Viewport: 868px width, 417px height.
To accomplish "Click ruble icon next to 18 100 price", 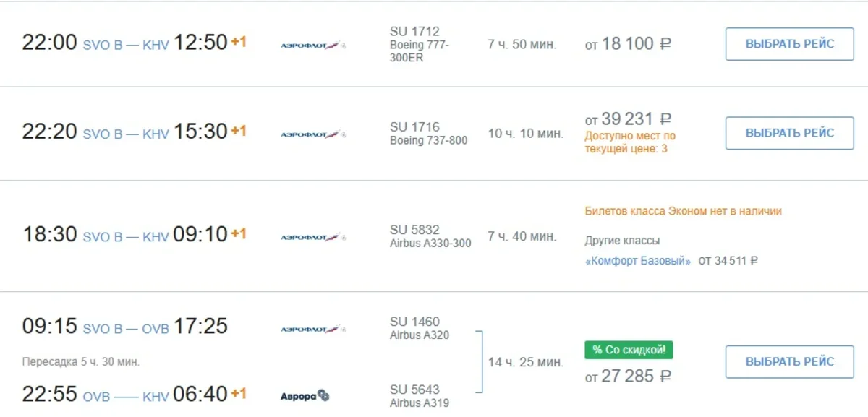I will 665,44.
